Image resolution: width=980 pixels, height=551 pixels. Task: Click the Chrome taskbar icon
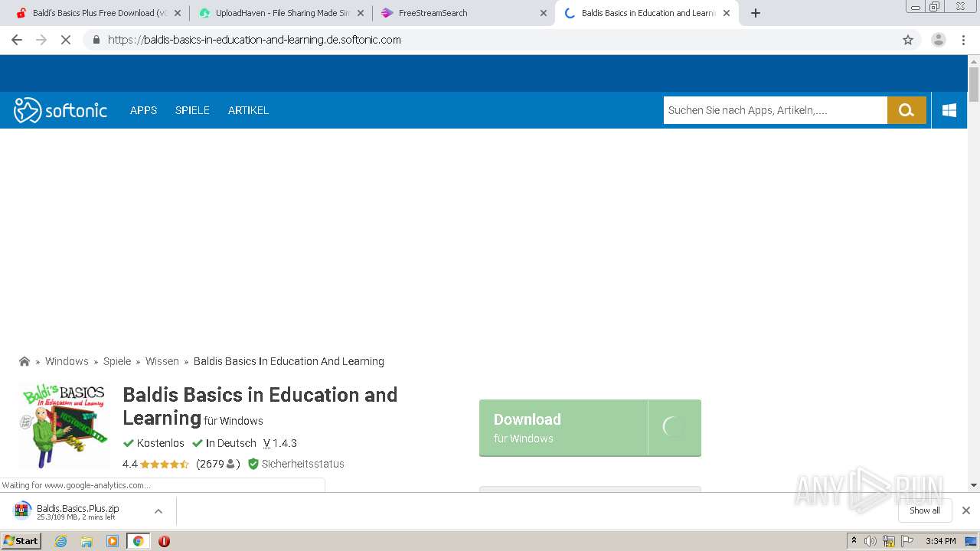coord(138,541)
